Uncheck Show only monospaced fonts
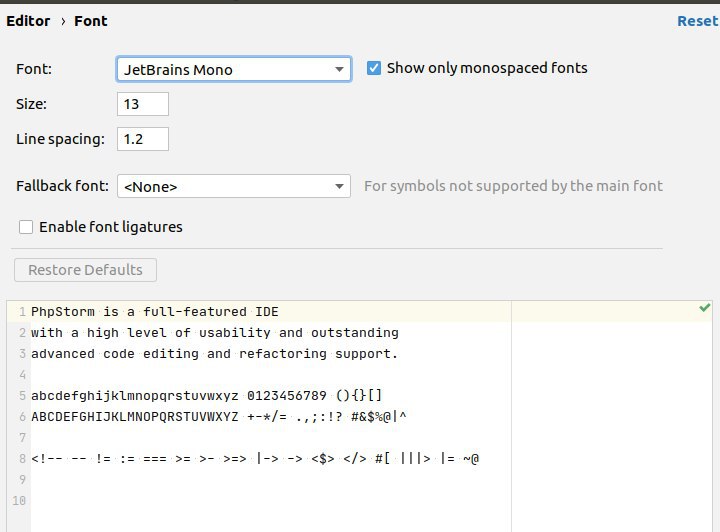Screen dimensions: 720x532 374,68
